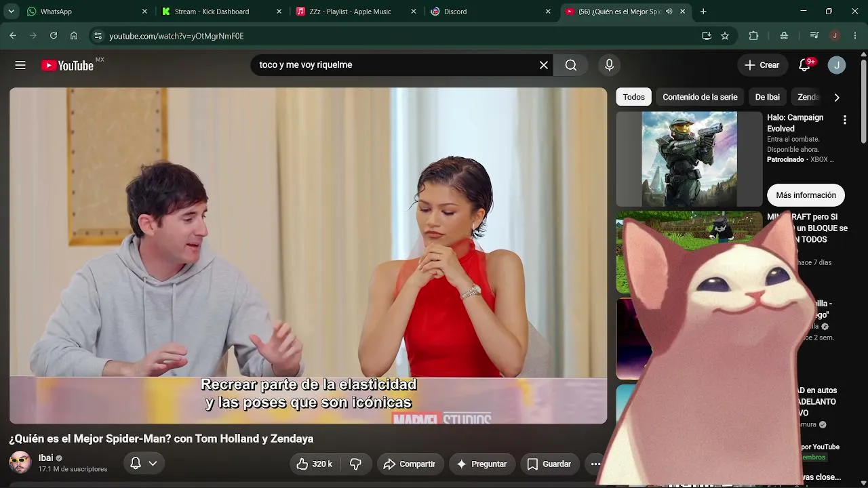Reload the current page
The height and width of the screenshot is (488, 868).
(x=54, y=36)
